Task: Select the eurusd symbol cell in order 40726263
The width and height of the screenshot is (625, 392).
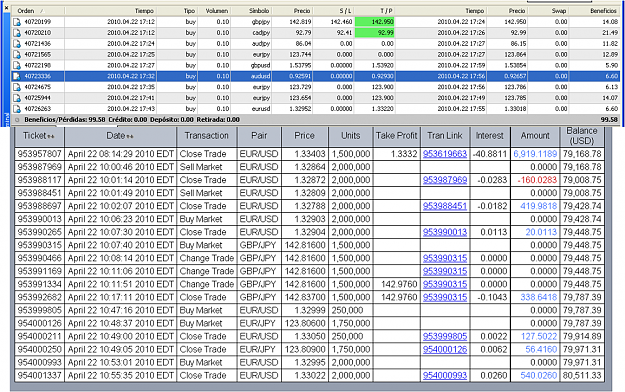Action: coord(261,108)
